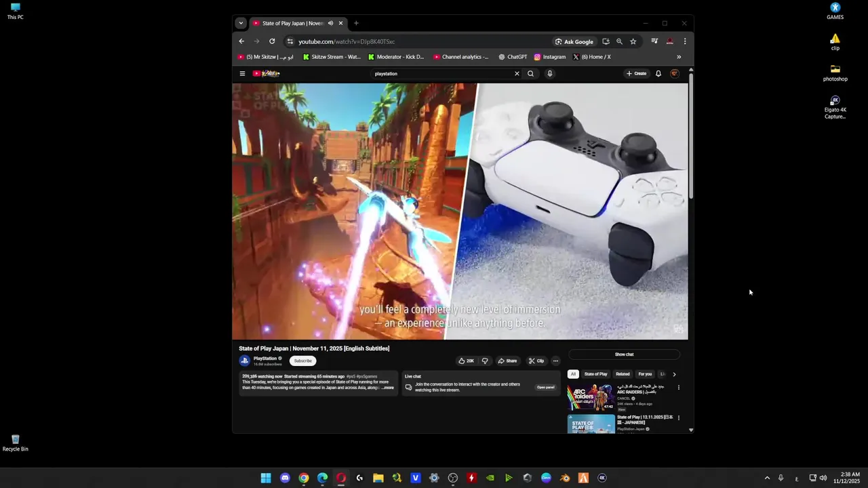Screen dimensions: 868x488
Task: Open options for State of Play 12.11.2025 video
Action: (679, 418)
